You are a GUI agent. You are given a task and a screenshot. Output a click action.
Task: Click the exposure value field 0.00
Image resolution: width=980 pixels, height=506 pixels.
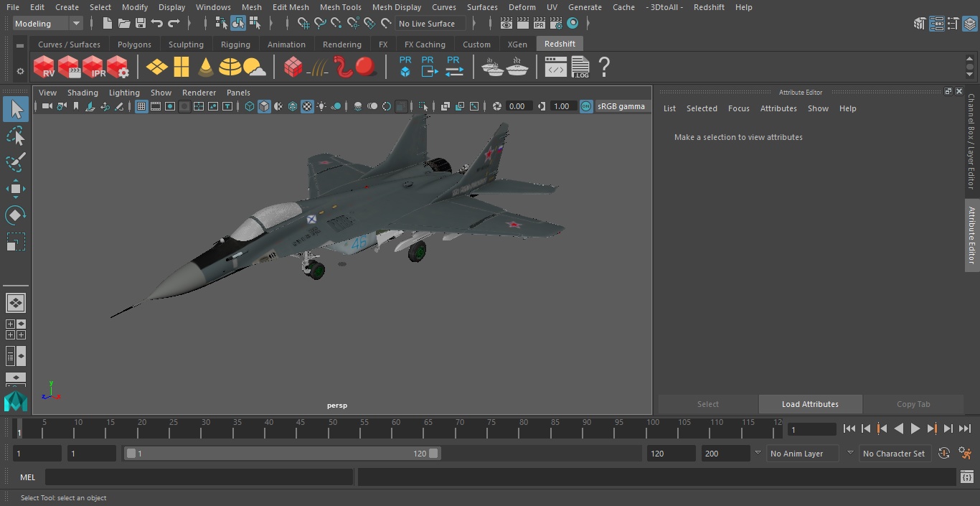(x=519, y=106)
